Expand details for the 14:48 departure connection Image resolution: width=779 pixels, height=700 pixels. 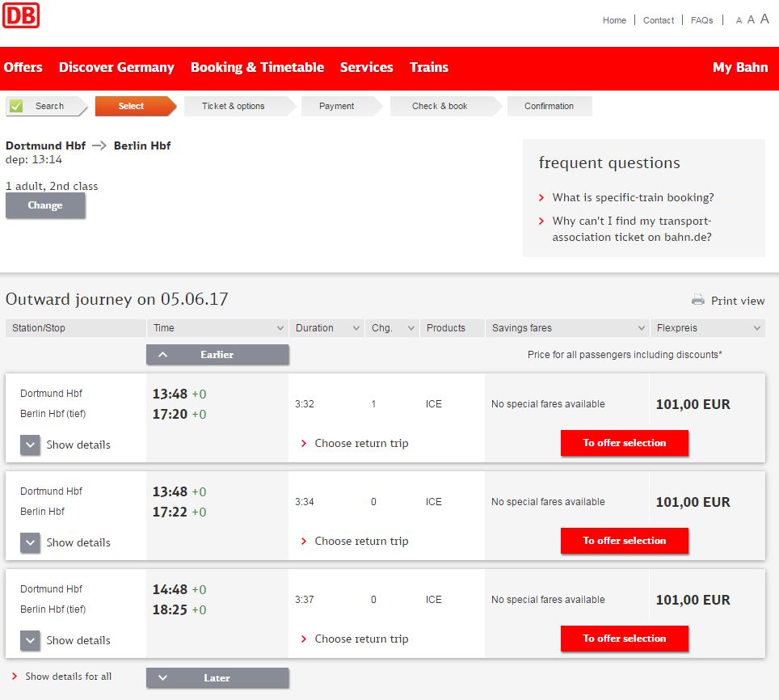(x=31, y=640)
